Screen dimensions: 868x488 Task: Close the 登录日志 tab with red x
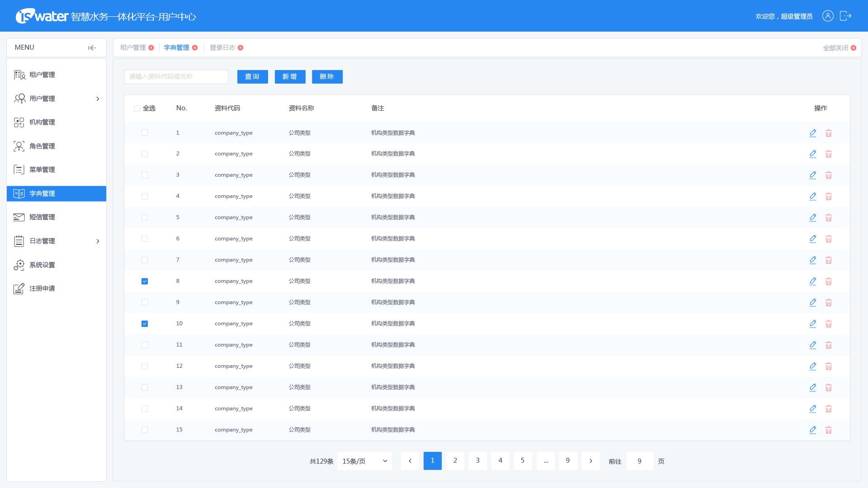point(241,48)
